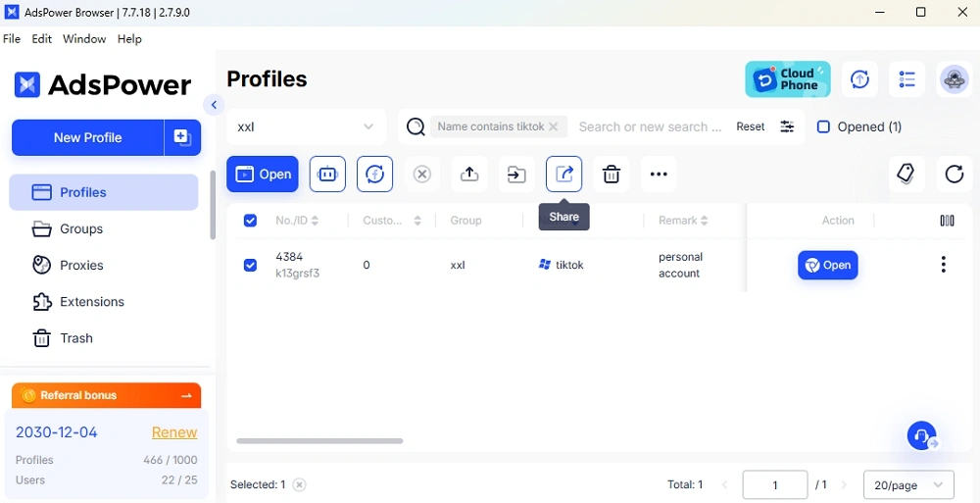This screenshot has width=980, height=503.
Task: Open the tag label icon
Action: point(906,175)
